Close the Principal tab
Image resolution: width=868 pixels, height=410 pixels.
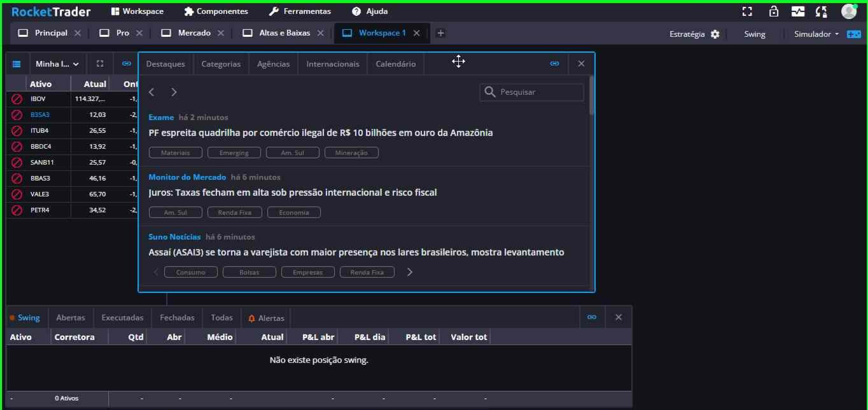point(78,33)
